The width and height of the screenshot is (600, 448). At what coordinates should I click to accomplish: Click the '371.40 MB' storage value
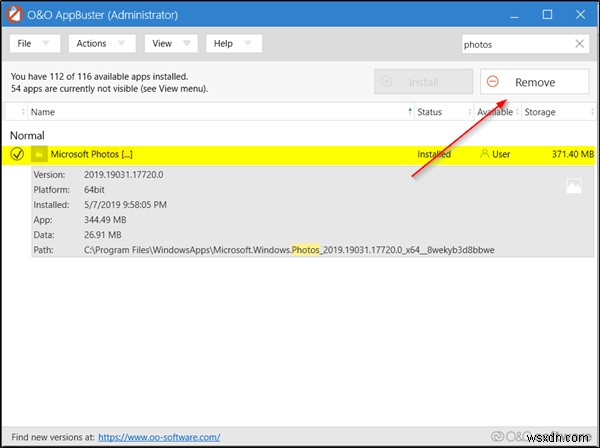click(572, 154)
